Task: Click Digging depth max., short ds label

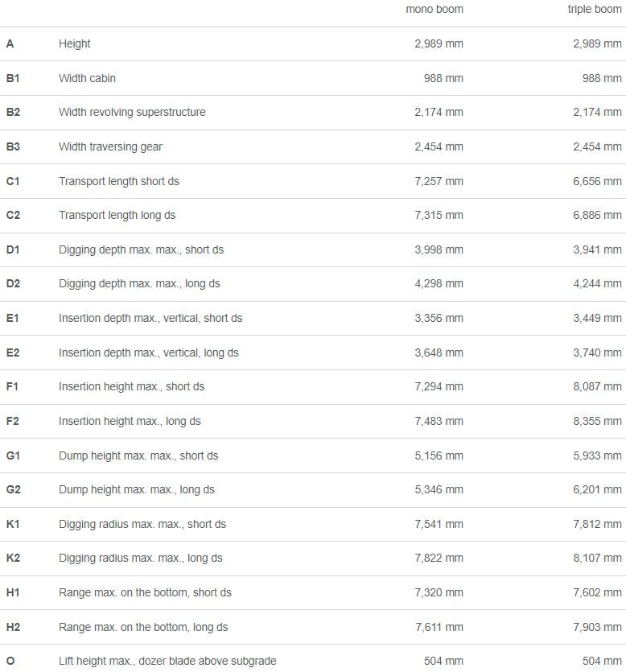Action: [141, 249]
